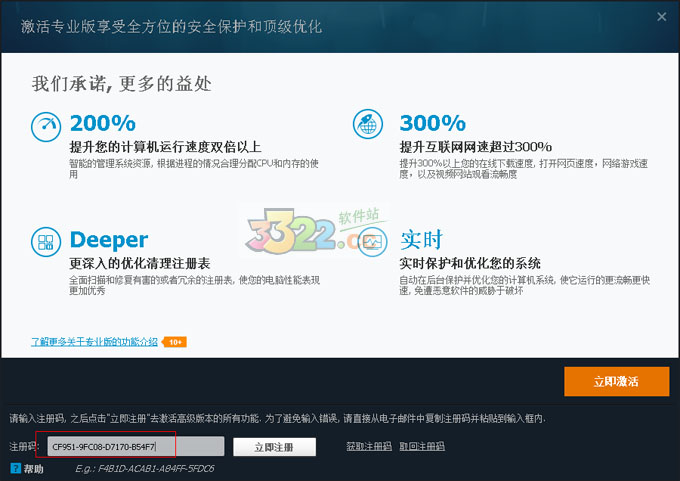Focus the 注册码 license code input field
The height and width of the screenshot is (481, 680).
(128, 446)
